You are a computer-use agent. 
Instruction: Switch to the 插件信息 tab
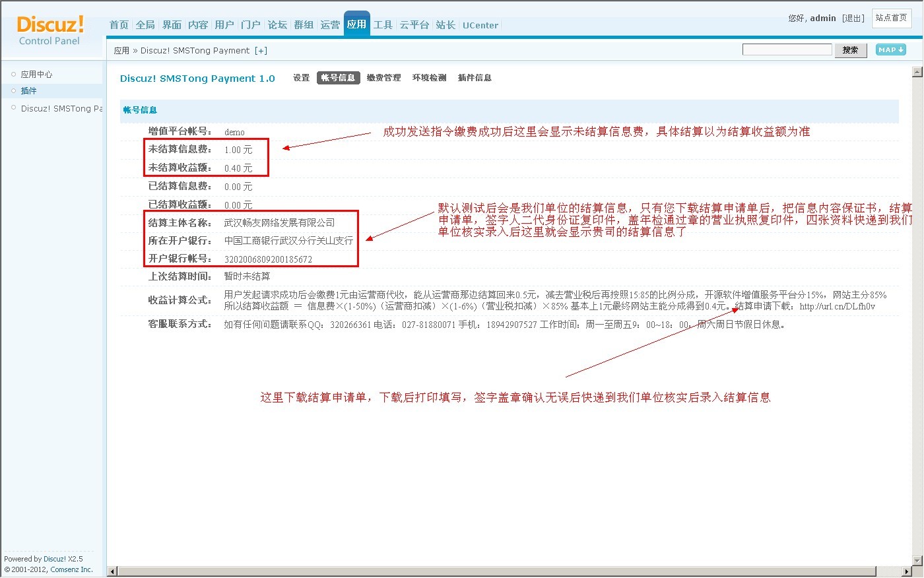coord(475,78)
